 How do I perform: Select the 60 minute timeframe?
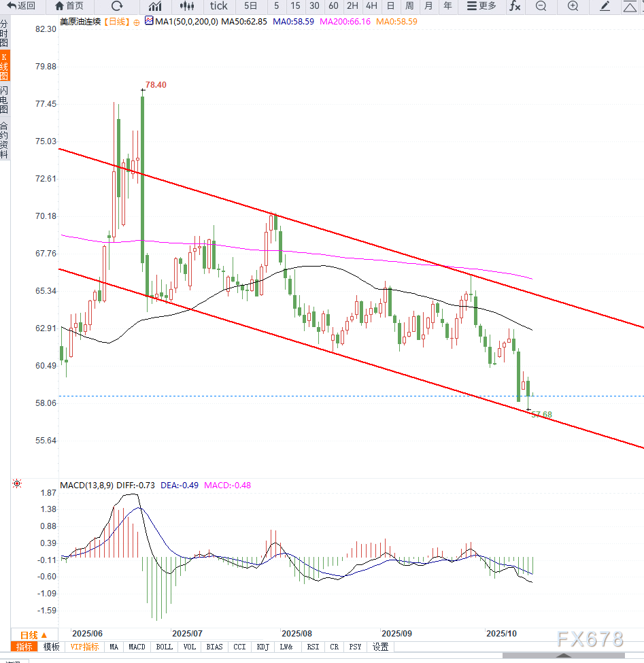click(333, 6)
